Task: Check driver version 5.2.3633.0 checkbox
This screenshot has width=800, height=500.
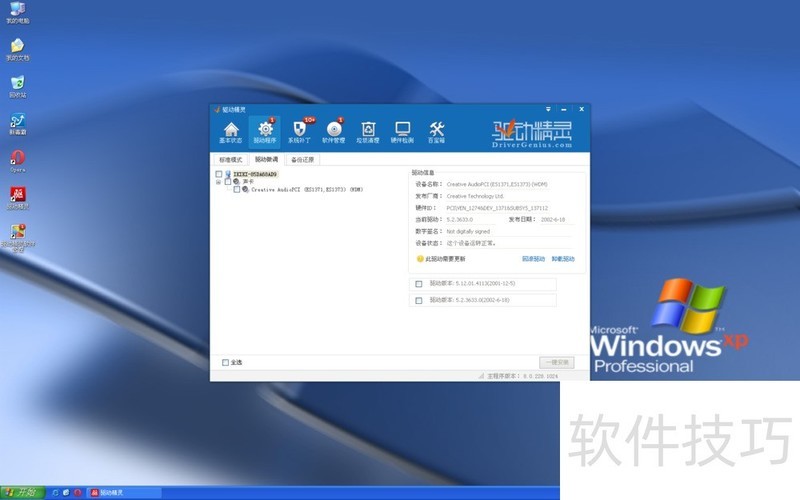Action: pyautogui.click(x=419, y=300)
